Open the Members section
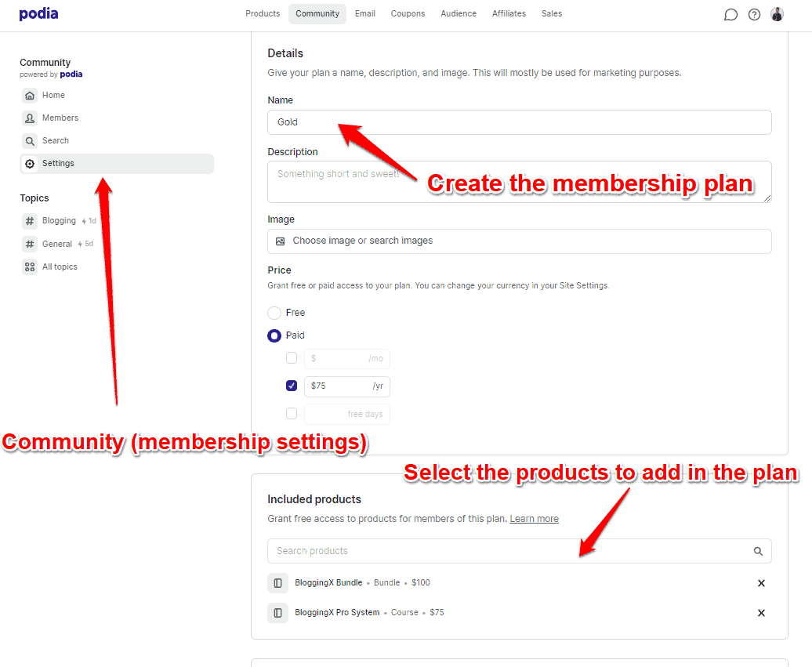 60,118
